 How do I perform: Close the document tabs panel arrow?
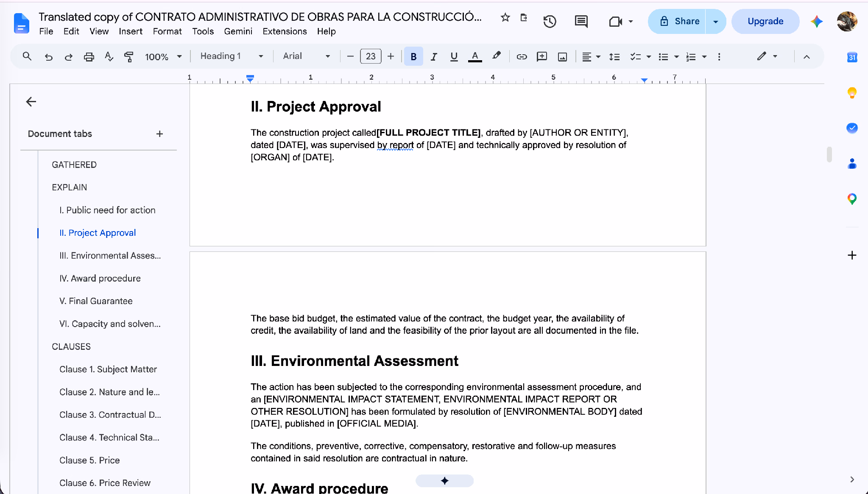(31, 102)
